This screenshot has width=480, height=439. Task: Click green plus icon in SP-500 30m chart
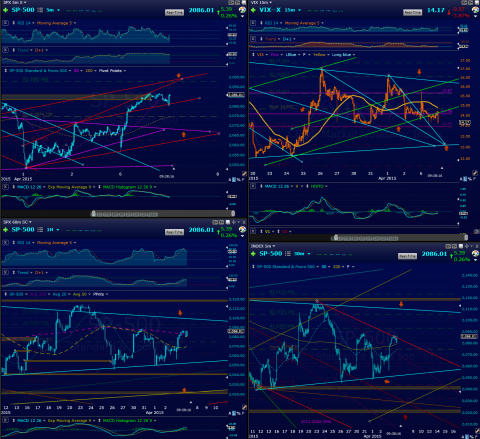point(253,254)
